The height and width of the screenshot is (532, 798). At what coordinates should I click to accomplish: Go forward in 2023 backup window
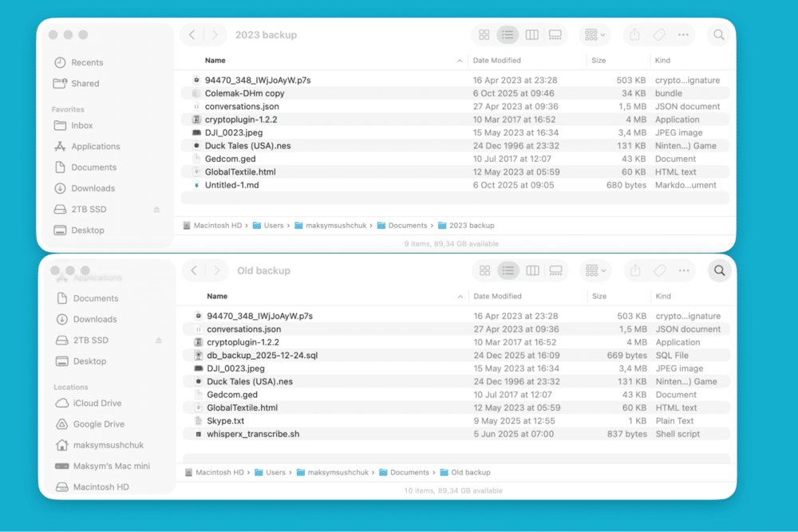coord(215,34)
